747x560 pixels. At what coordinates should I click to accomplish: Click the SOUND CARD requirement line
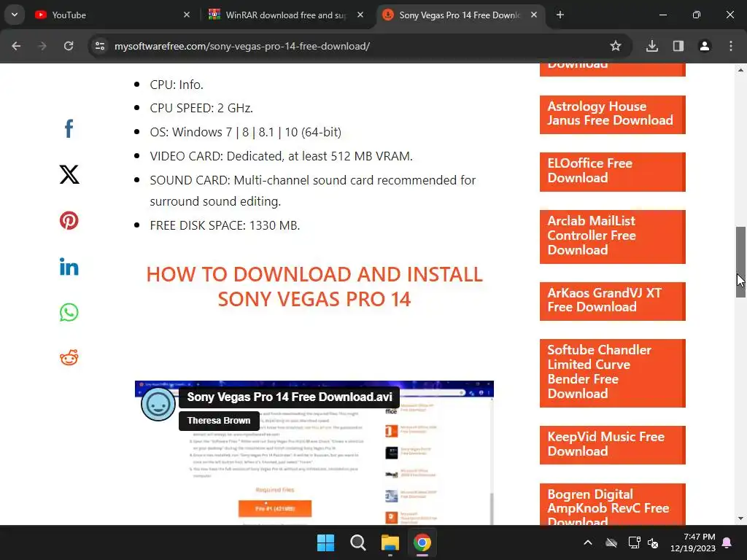coord(312,190)
